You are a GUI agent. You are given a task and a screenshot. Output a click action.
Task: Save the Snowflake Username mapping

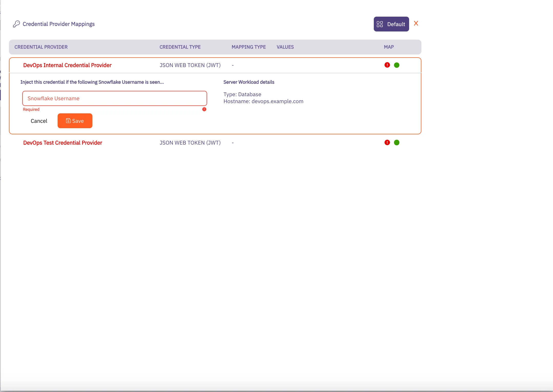(75, 121)
